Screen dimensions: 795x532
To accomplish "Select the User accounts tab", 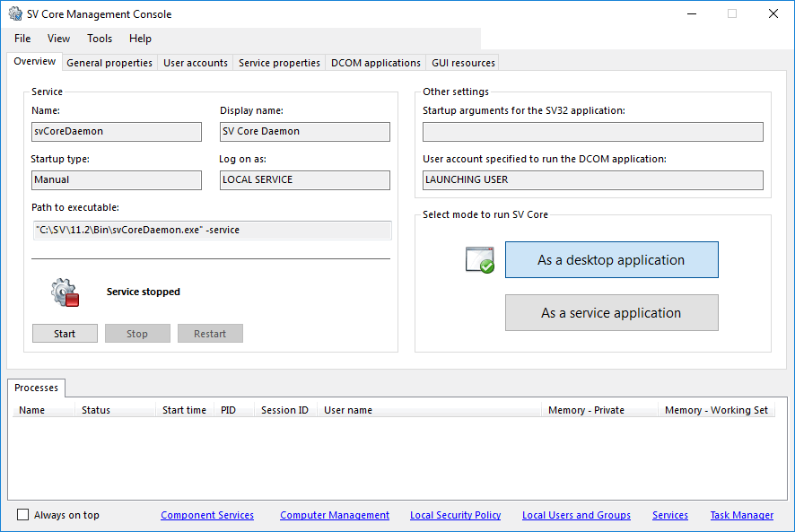I will click(x=195, y=63).
